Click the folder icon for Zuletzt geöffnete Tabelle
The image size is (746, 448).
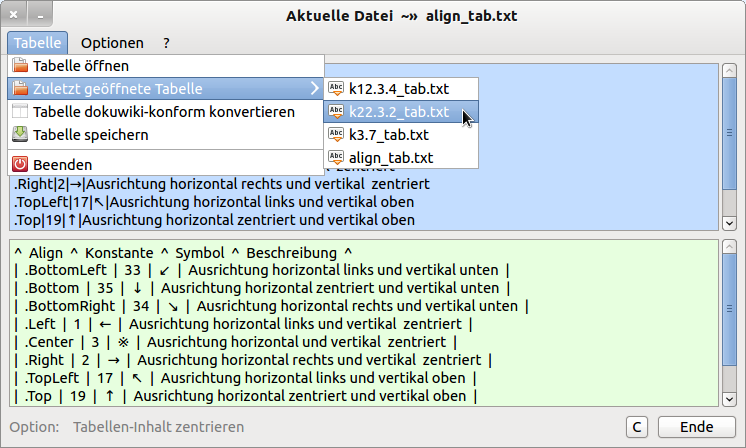[19, 89]
